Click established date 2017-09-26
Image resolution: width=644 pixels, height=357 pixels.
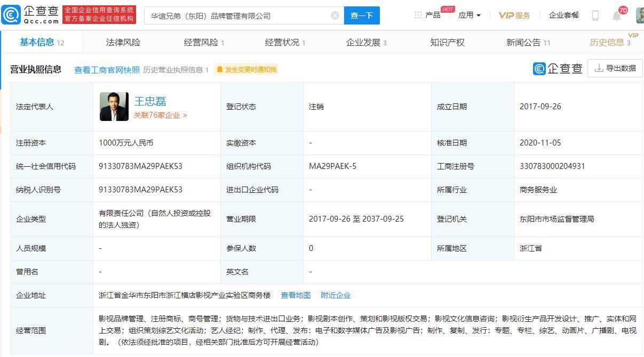coord(540,107)
